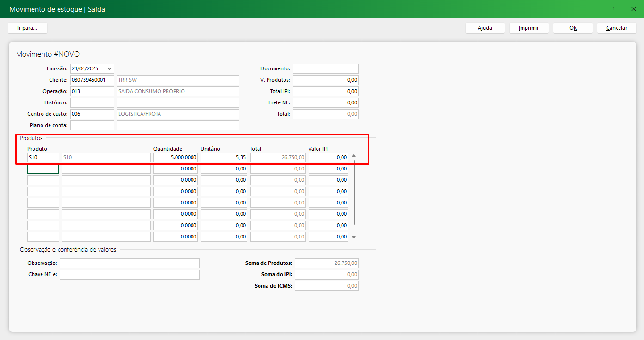Click the Operação code field 013
644x340 pixels.
pos(92,92)
